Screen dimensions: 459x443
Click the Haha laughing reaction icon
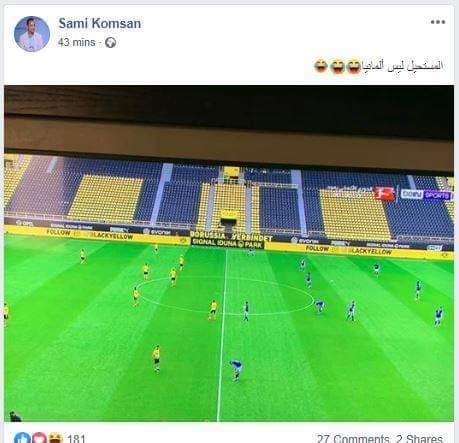pos(55,437)
